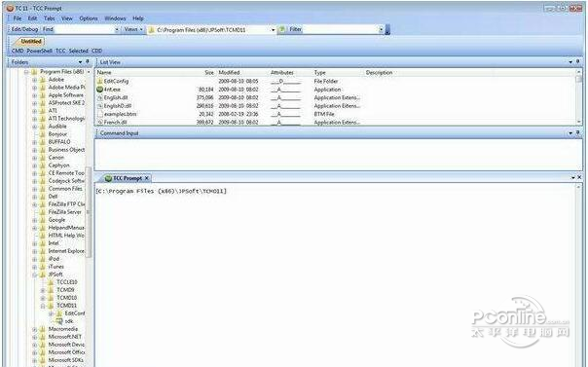Select the TCCLE10 folder
The image size is (588, 367).
coord(67,282)
